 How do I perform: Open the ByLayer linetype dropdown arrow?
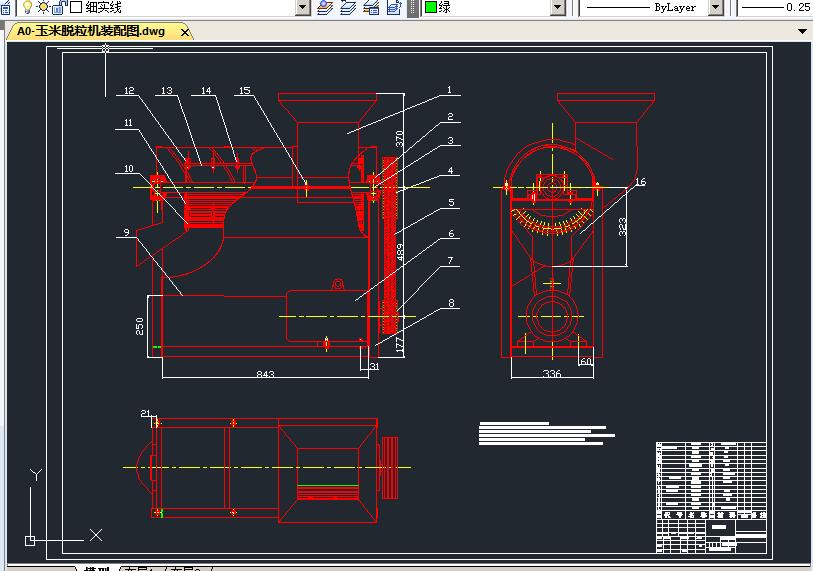pos(716,7)
